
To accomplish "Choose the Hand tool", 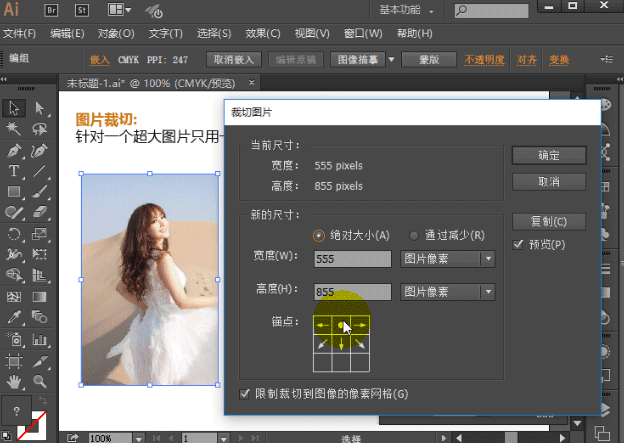I will (x=13, y=381).
